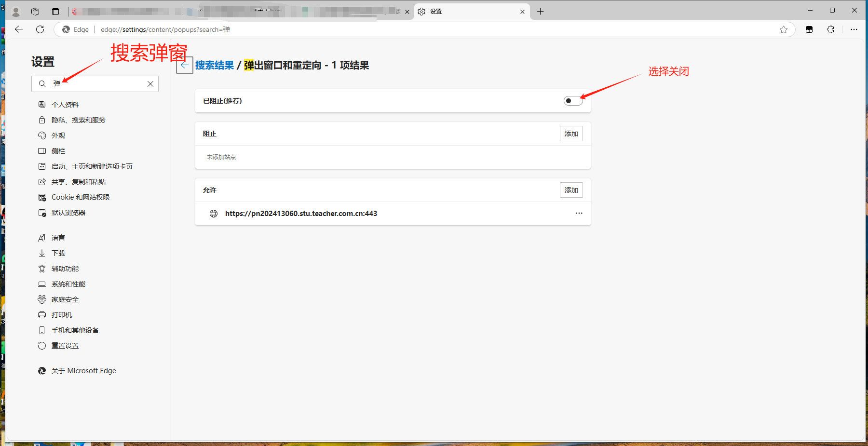Viewport: 868px width, 446px height.
Task: Open the Edge settings and more menu
Action: [x=854, y=29]
